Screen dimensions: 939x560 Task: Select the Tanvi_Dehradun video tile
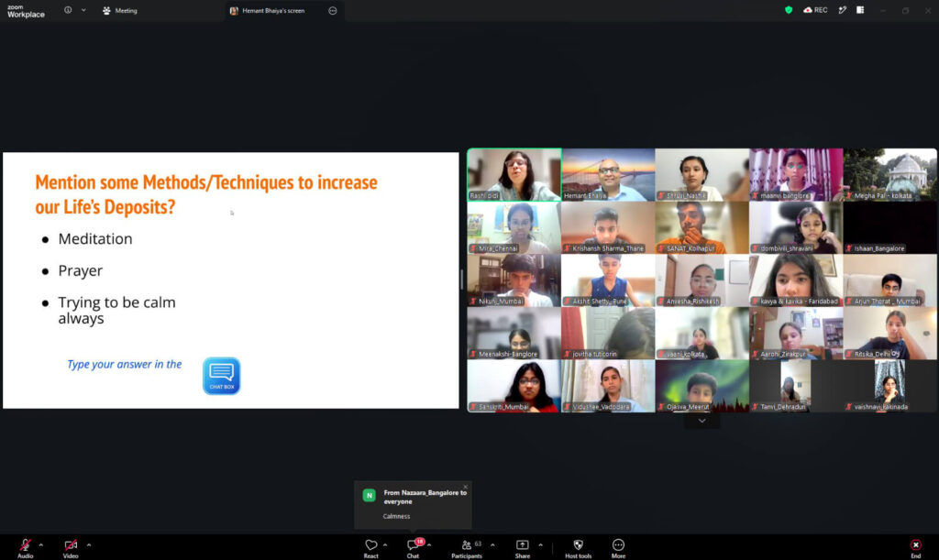point(796,385)
